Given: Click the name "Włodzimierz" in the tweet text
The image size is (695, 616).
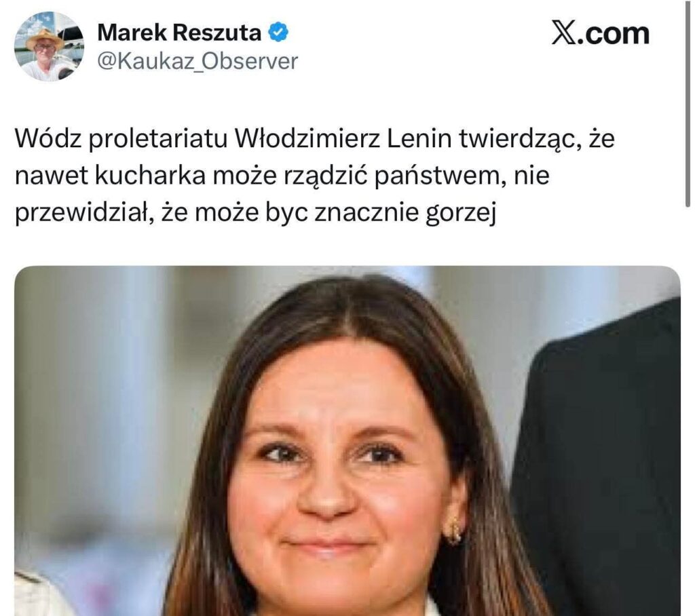Looking at the screenshot, I should [307, 138].
